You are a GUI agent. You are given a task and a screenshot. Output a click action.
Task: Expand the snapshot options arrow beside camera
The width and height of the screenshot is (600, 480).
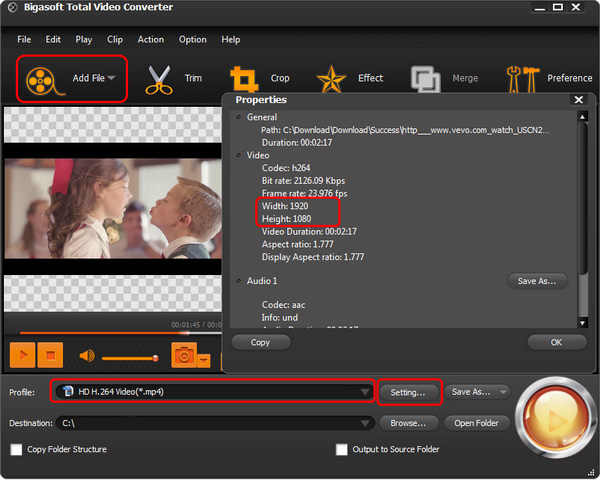pos(204,361)
